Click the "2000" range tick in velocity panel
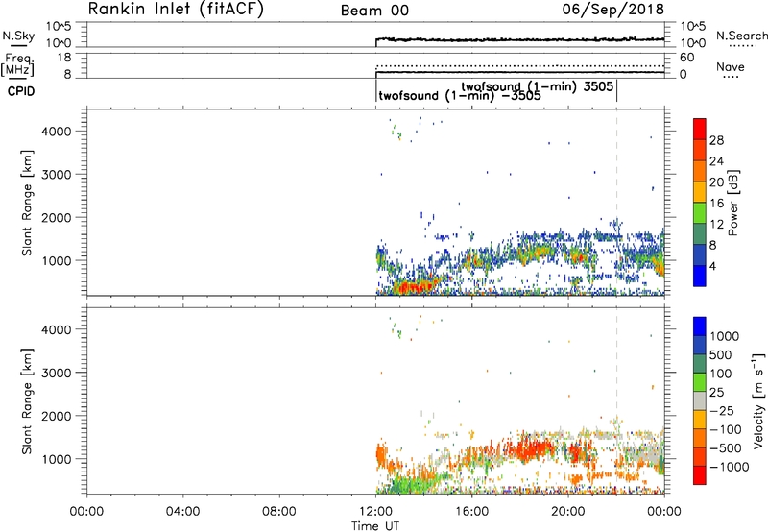Screen dimensions: 768x532 57,416
